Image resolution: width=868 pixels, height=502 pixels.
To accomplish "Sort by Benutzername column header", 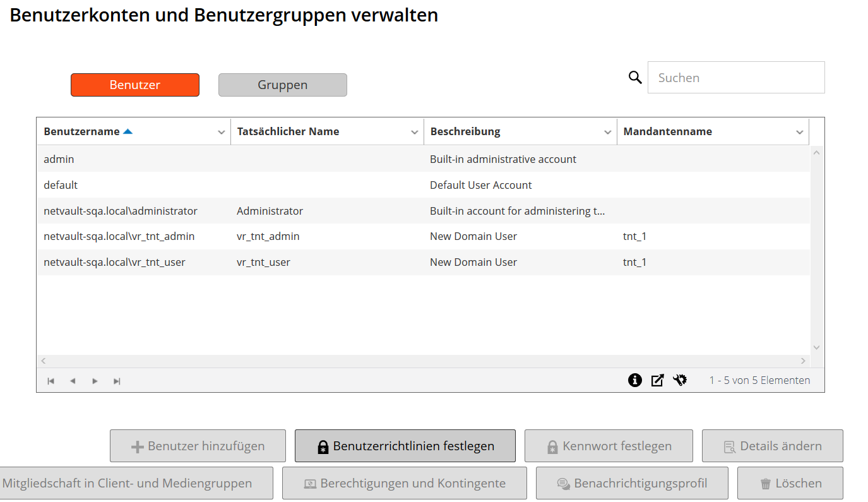I will 81,132.
